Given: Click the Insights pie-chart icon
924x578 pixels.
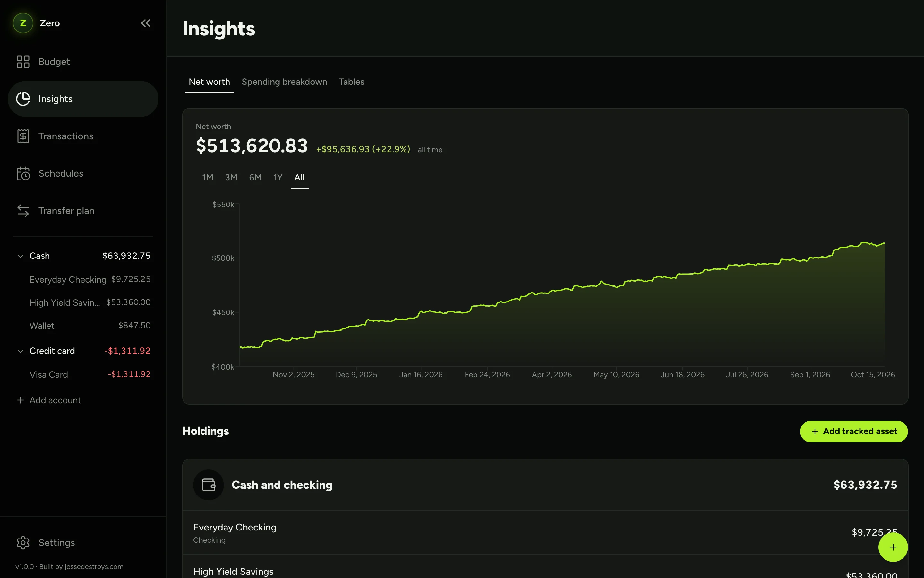Looking at the screenshot, I should pyautogui.click(x=23, y=99).
